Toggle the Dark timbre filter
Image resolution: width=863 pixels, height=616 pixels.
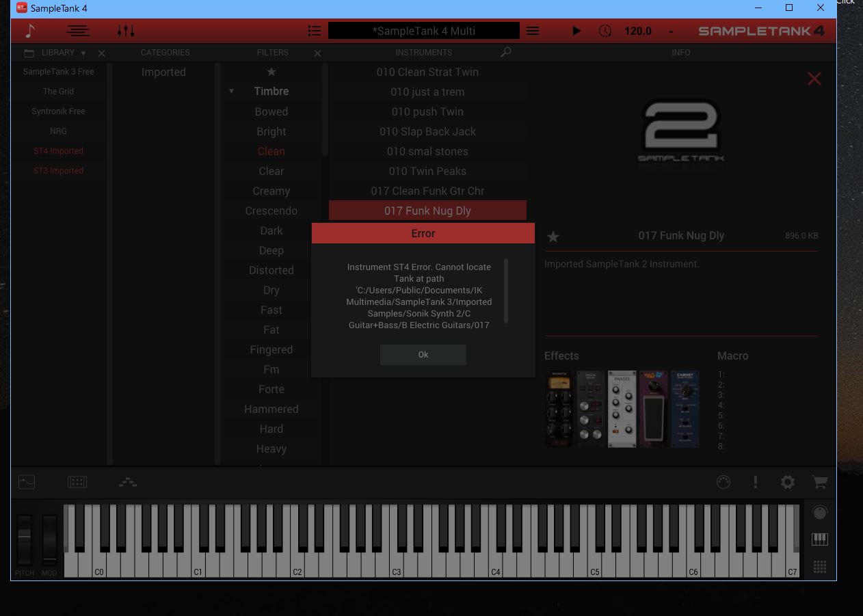click(271, 230)
